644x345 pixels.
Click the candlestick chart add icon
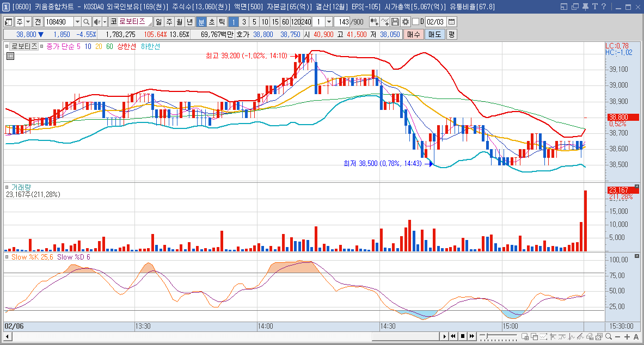pos(374,22)
